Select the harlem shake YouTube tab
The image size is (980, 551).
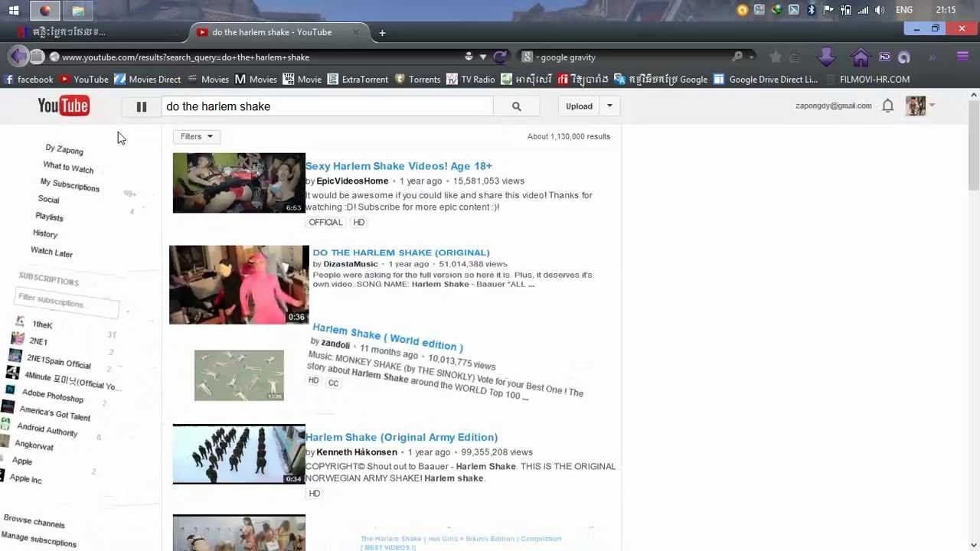point(279,32)
